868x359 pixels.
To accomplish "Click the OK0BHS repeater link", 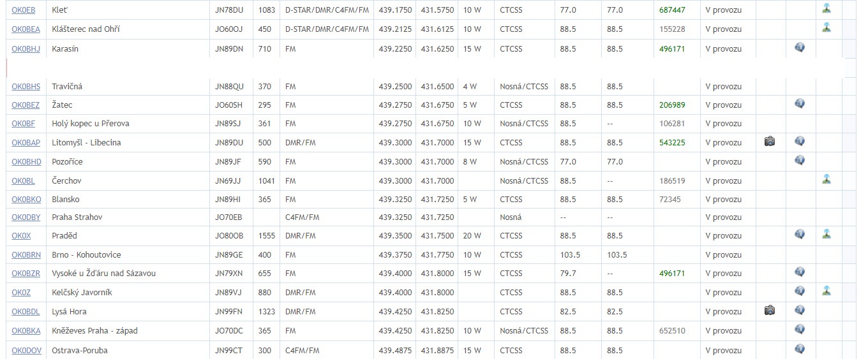I will 26,87.
